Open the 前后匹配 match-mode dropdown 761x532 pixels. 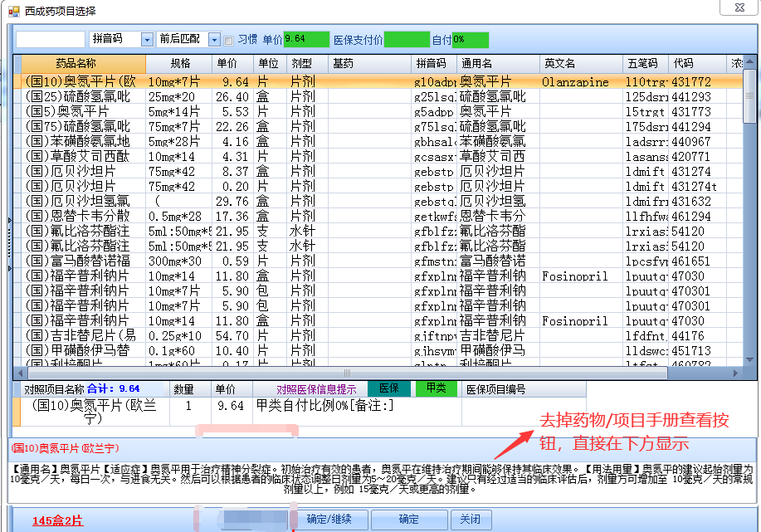point(214,40)
